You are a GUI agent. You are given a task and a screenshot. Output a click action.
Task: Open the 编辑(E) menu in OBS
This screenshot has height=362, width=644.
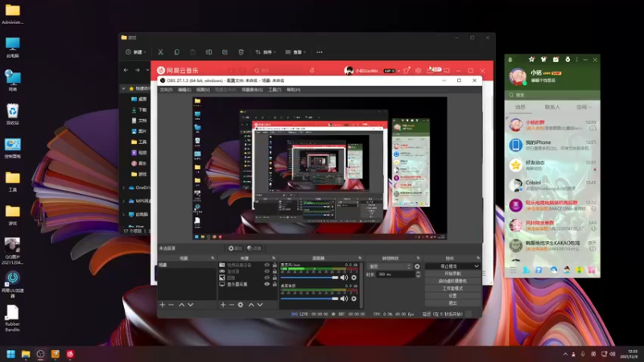pos(184,89)
